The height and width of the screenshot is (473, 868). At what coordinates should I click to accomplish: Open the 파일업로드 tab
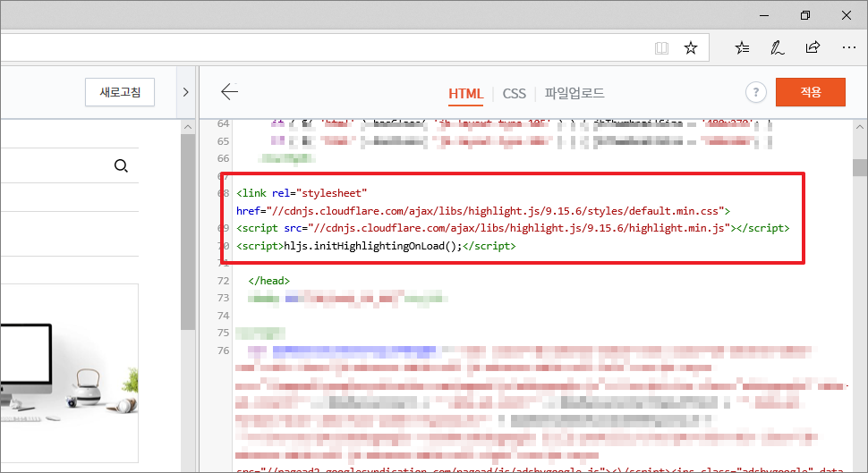coord(574,93)
